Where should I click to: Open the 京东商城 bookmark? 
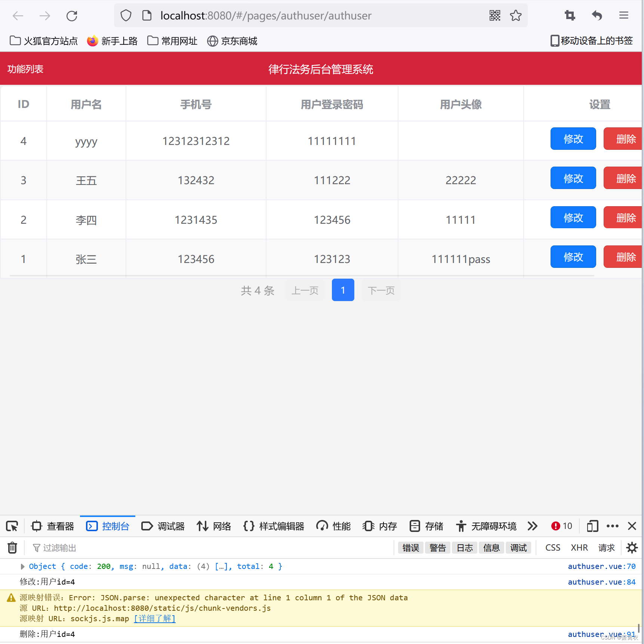click(232, 41)
